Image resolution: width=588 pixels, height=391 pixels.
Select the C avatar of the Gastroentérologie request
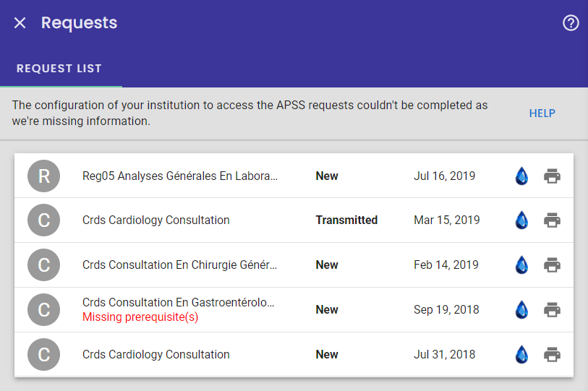coord(44,309)
